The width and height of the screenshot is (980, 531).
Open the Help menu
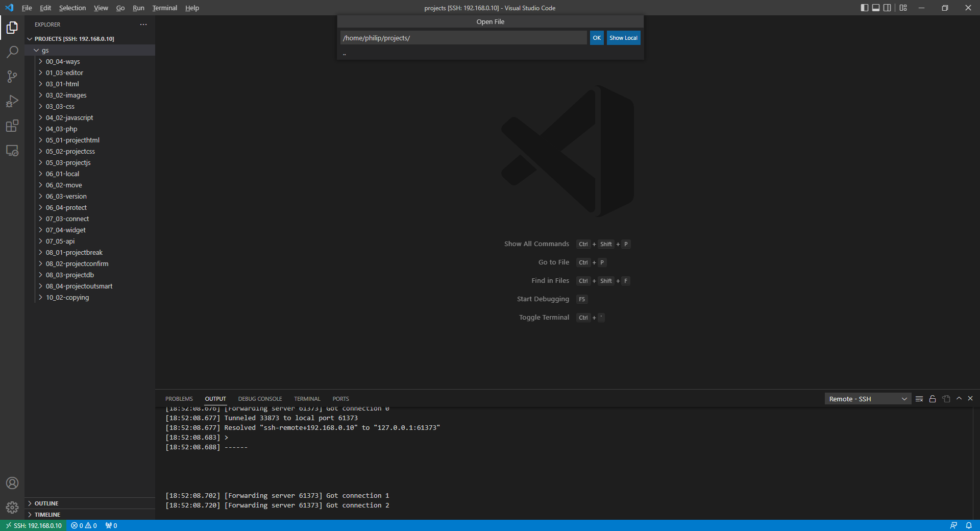[x=192, y=8]
